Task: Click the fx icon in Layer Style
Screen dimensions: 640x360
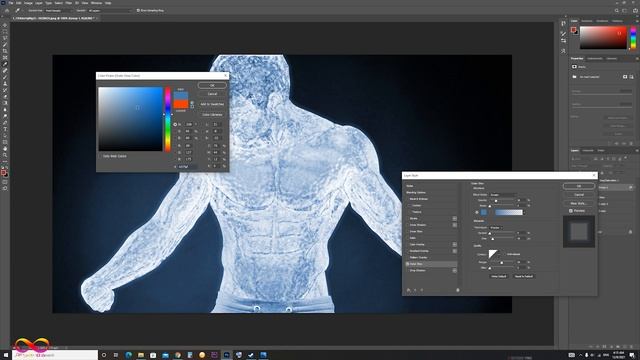Action: point(409,290)
